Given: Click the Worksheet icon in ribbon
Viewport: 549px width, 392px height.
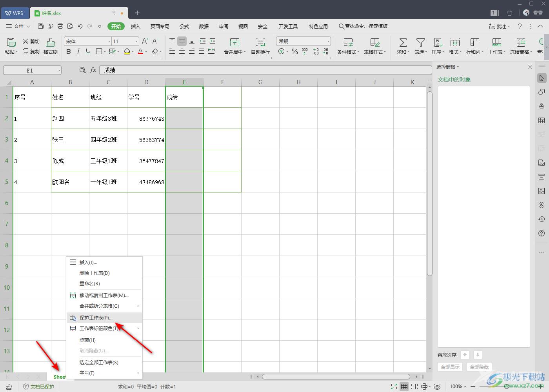Looking at the screenshot, I should [x=496, y=42].
